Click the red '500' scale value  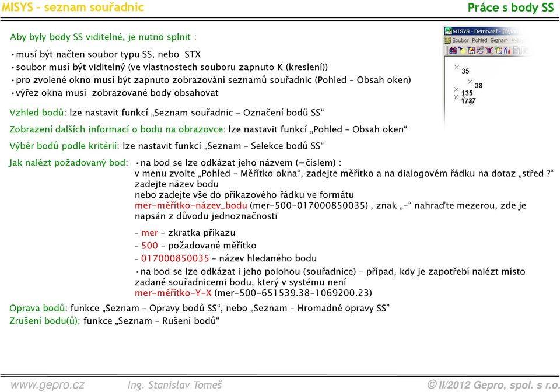(x=149, y=245)
